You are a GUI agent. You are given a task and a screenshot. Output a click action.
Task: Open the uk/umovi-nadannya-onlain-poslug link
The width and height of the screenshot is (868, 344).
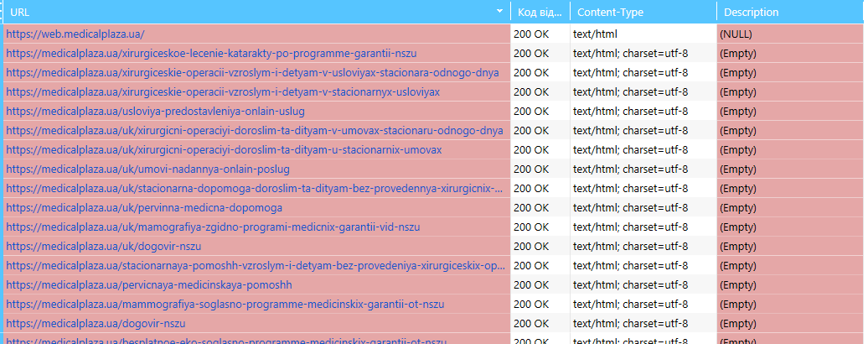pyautogui.click(x=147, y=169)
